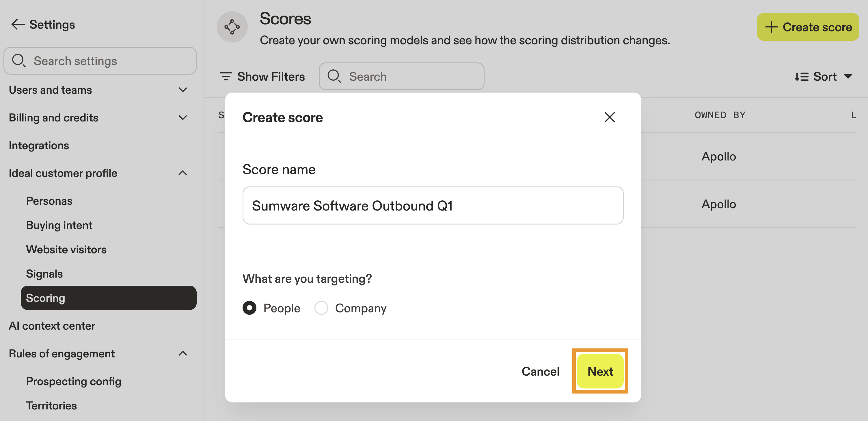868x421 pixels.
Task: Collapse the Rules of engagement section
Action: [182, 353]
